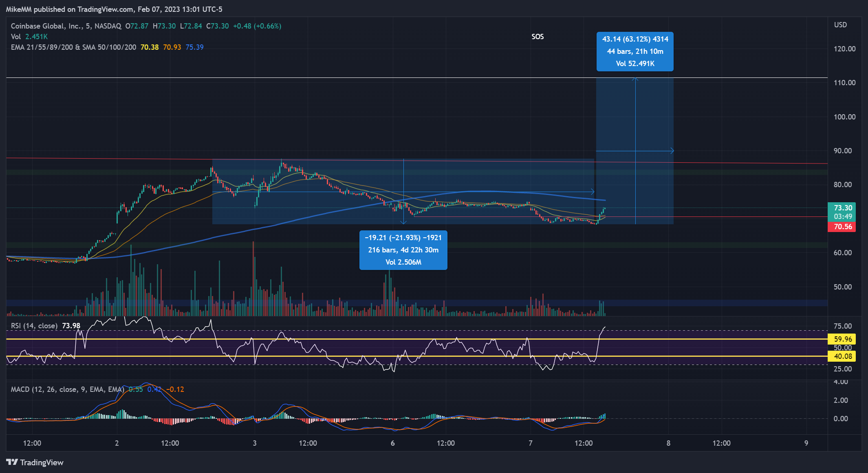This screenshot has width=868, height=473.
Task: Click the date label 7 on time axis
Action: point(530,443)
